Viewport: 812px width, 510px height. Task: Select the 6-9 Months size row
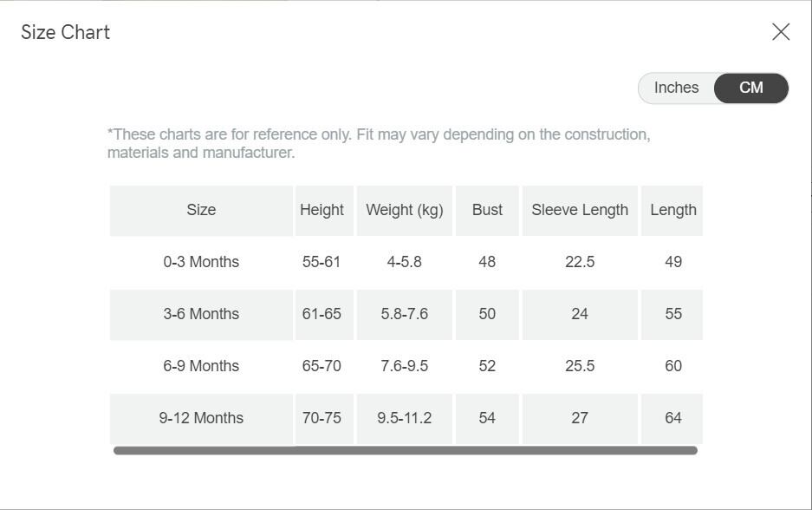point(201,366)
